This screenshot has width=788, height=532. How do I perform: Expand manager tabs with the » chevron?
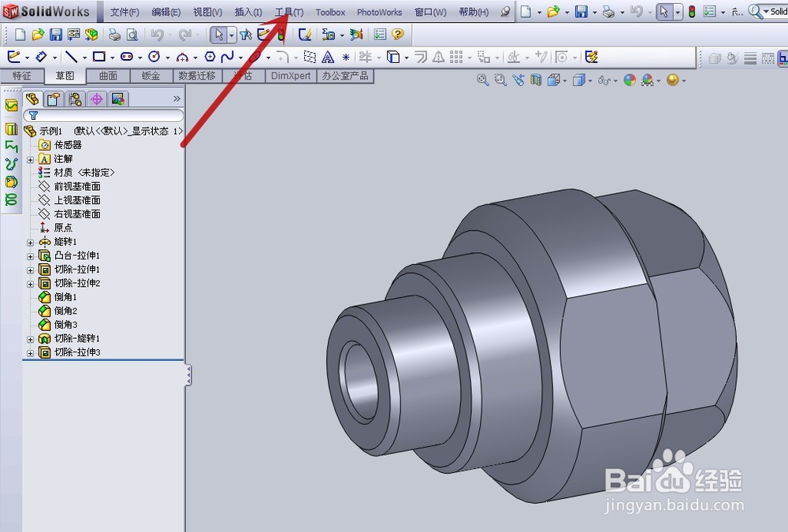coord(177,99)
